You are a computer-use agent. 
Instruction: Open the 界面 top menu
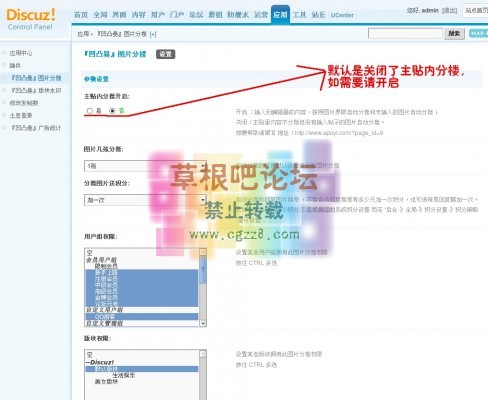(119, 15)
